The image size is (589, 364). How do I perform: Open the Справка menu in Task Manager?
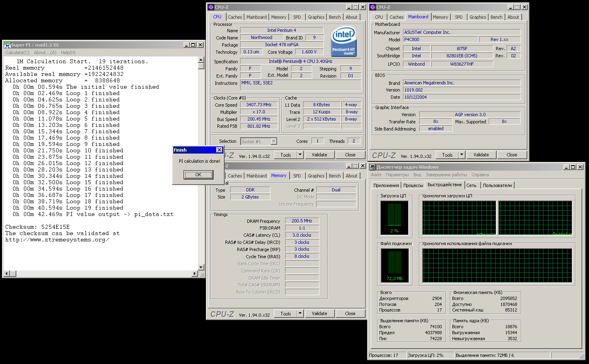(480, 175)
